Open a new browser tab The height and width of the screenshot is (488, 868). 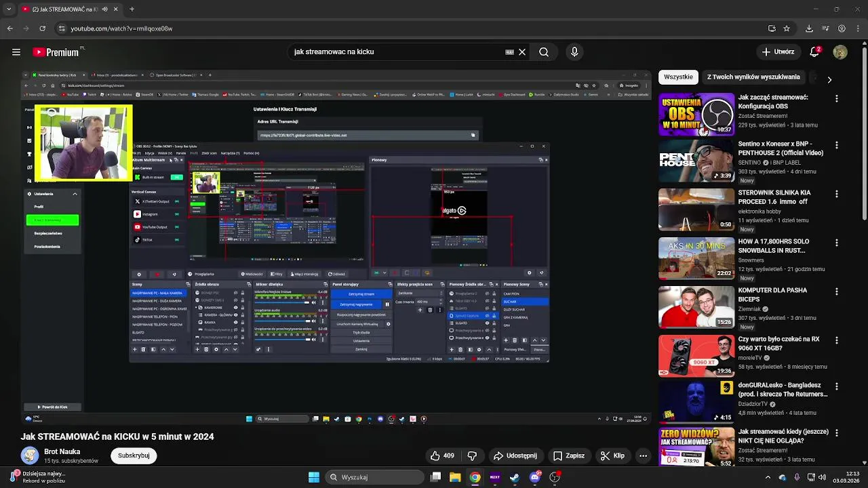[x=132, y=9]
